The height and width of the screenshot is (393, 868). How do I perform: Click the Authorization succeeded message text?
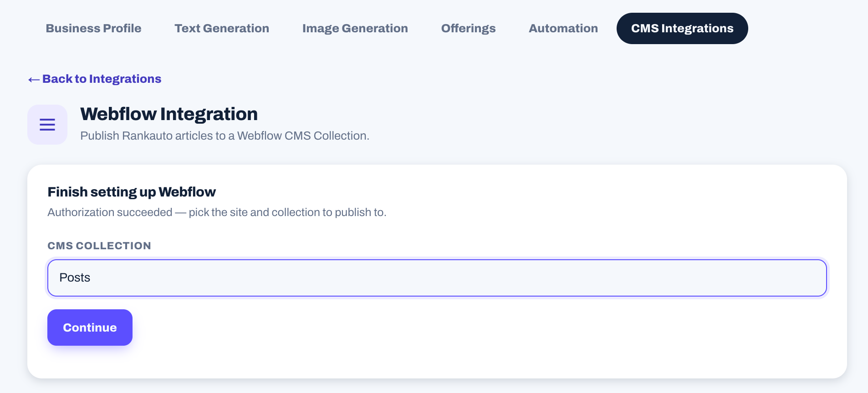(217, 212)
